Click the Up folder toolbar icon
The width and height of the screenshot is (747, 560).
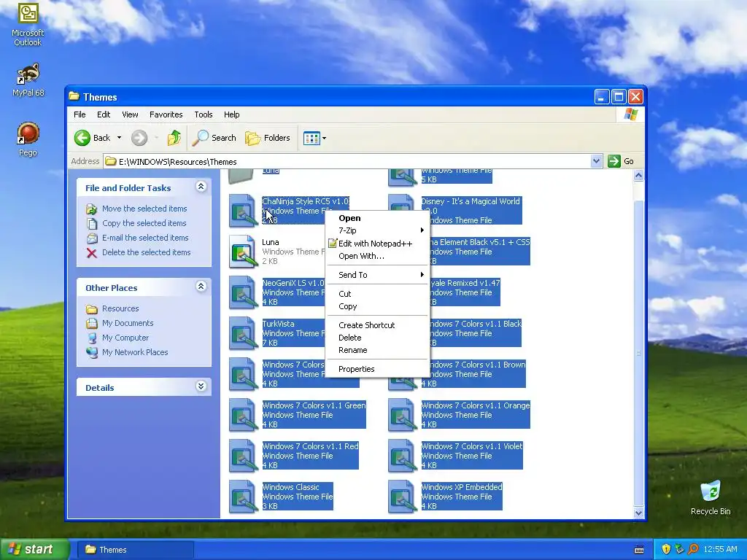coord(174,138)
